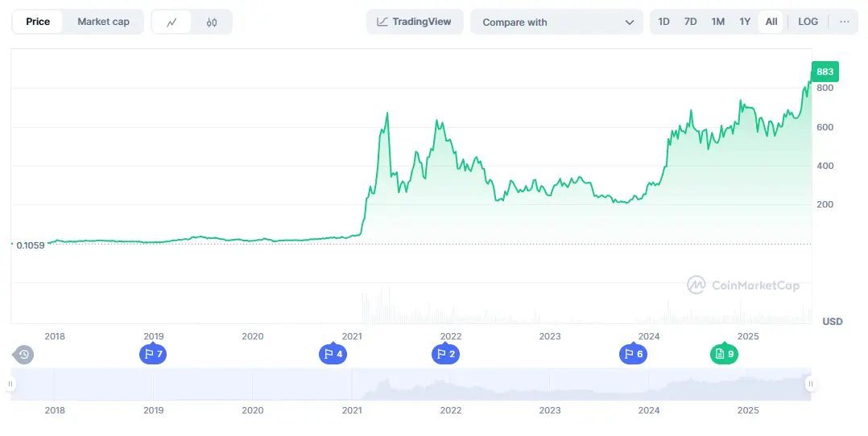The width and height of the screenshot is (868, 436).
Task: Open the three-dot more options menu
Action: pos(844,22)
